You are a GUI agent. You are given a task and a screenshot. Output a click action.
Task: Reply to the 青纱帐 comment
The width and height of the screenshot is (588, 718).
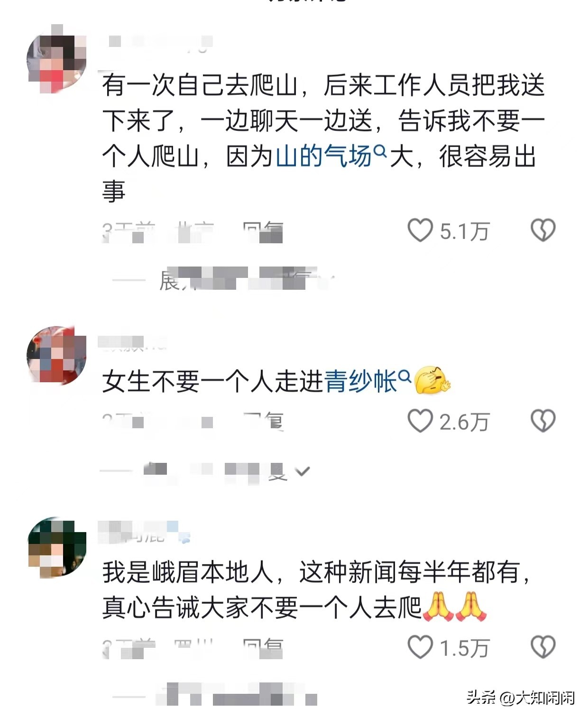263,421
